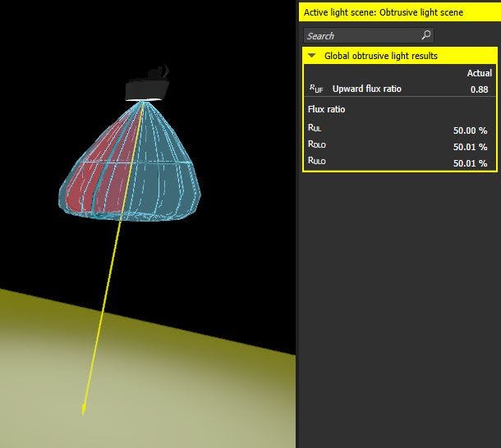Select the luminaire model in 3D view
The image size is (501, 448).
[147, 85]
